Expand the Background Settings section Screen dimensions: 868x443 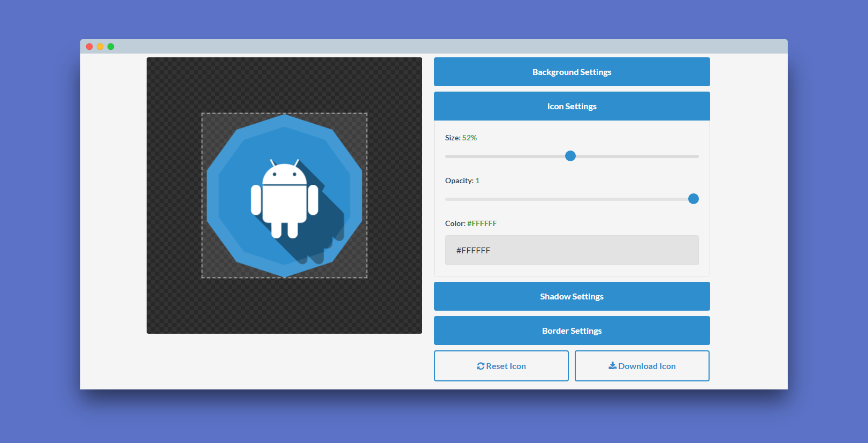coord(572,72)
